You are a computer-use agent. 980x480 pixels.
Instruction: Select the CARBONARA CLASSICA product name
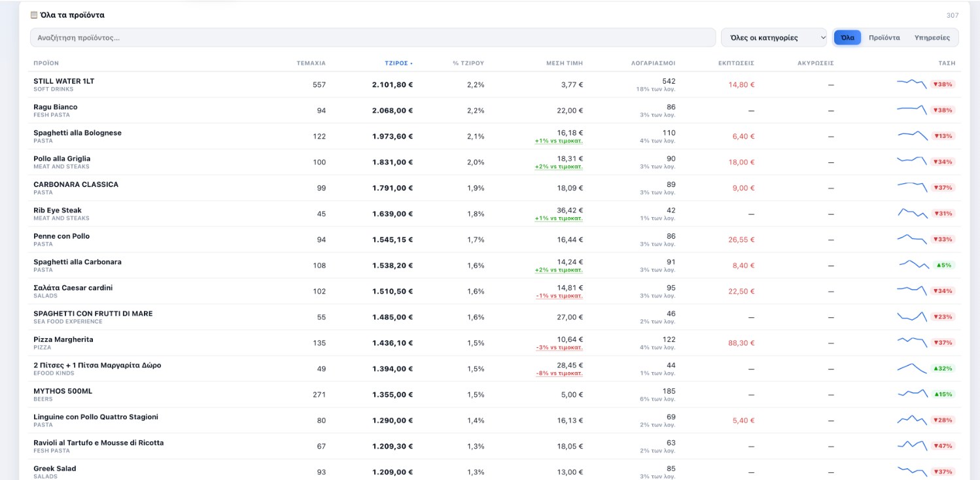tap(76, 184)
